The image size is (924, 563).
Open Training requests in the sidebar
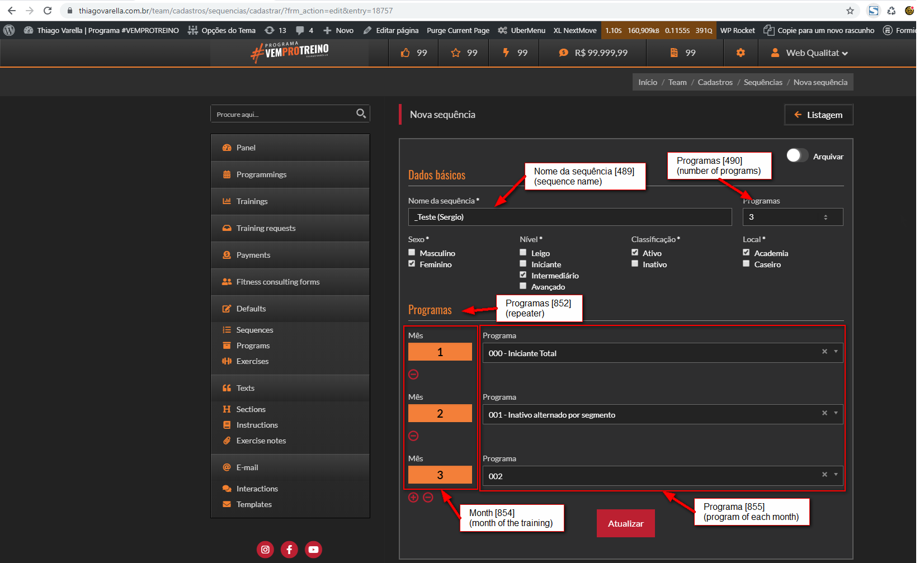click(290, 228)
